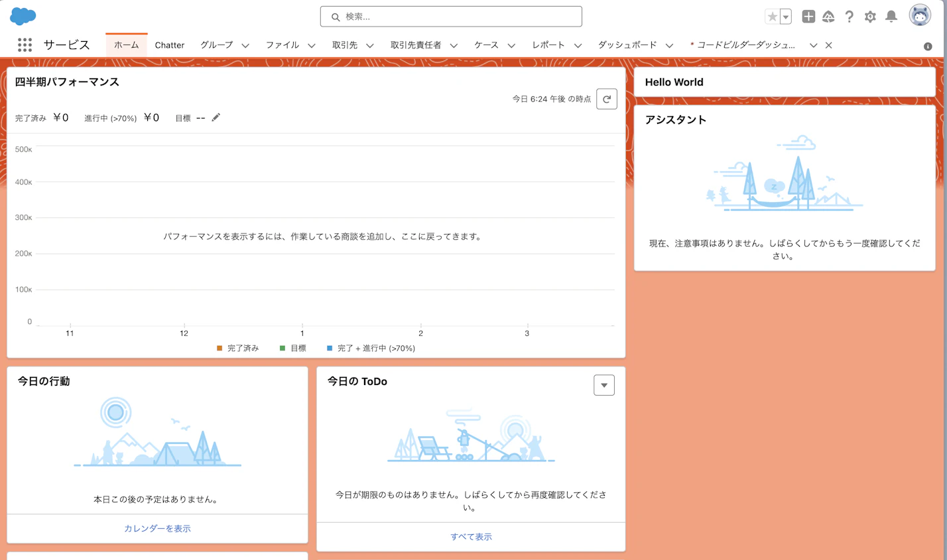This screenshot has width=947, height=560.
Task: Open Global Actions with the plus icon
Action: click(x=808, y=16)
